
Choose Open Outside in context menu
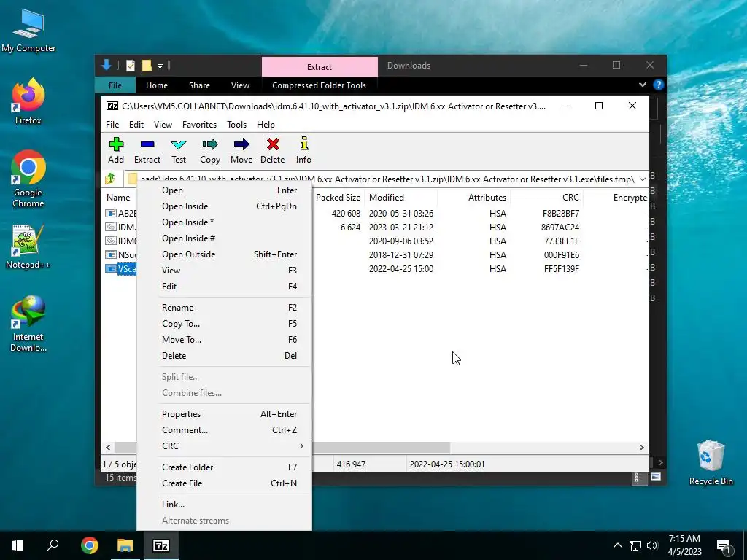click(x=229, y=254)
